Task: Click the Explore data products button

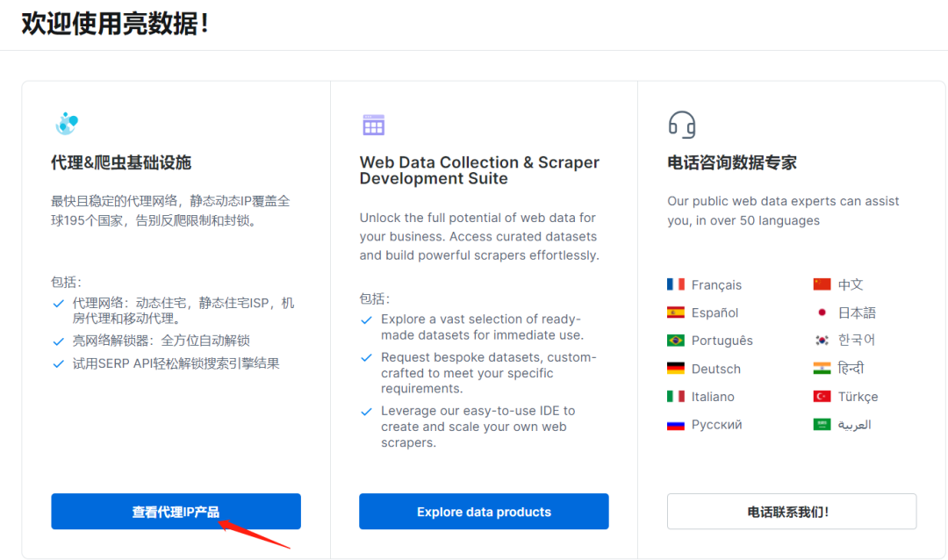Action: point(484,512)
